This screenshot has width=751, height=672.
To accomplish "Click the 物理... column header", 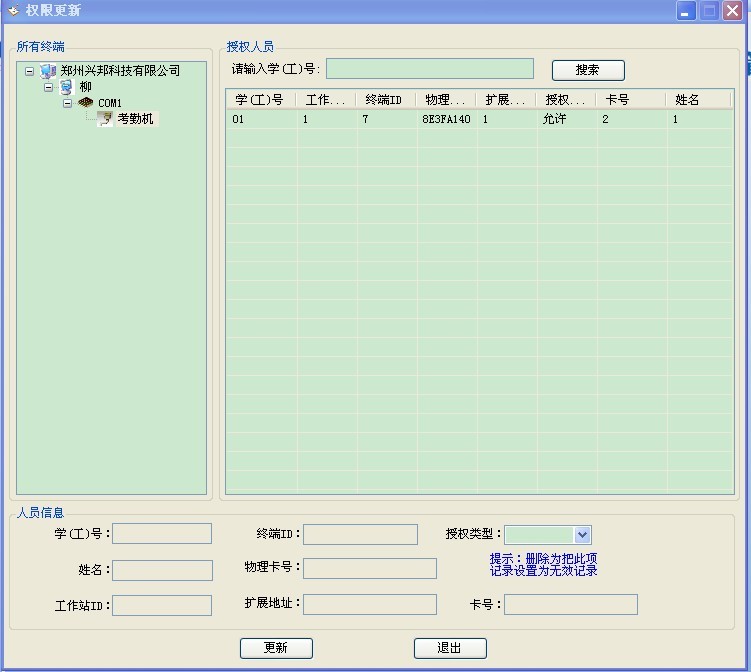I will (446, 100).
